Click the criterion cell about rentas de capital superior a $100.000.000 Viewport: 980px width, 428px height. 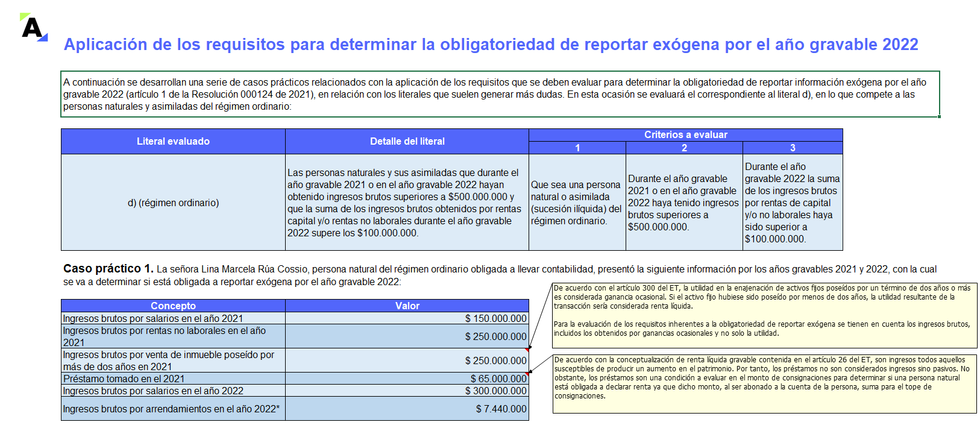coord(793,203)
